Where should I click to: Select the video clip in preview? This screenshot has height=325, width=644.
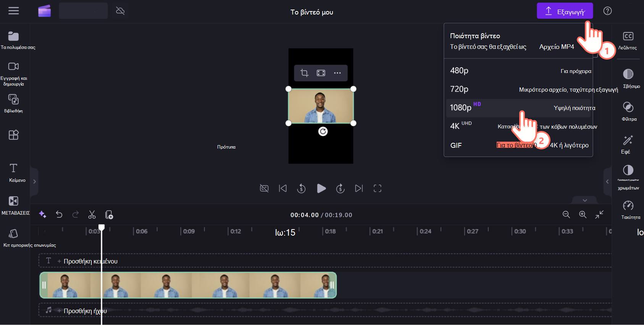tap(321, 106)
